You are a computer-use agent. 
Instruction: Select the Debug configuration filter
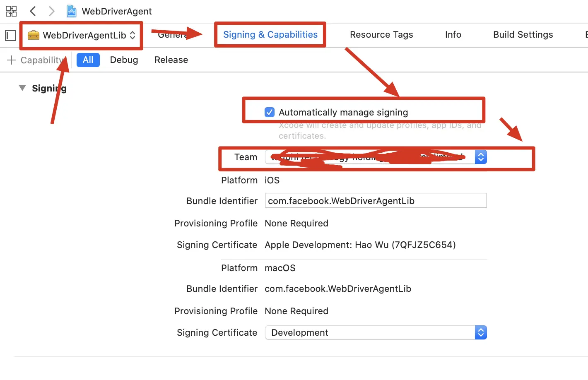pyautogui.click(x=124, y=60)
